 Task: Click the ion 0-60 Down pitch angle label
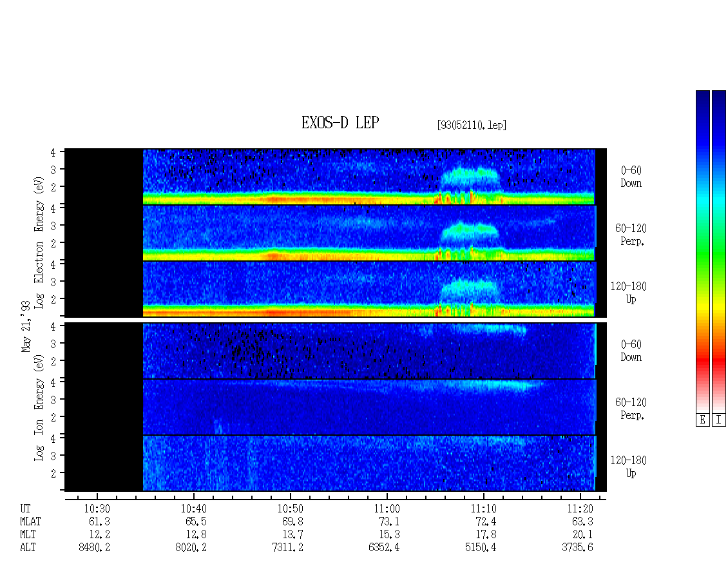pos(631,351)
